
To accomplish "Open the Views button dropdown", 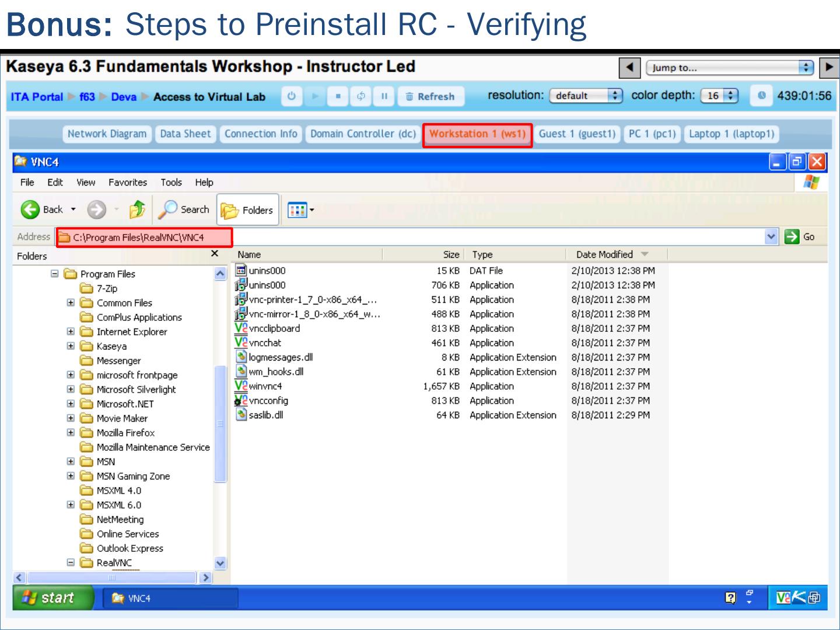I will tap(301, 210).
